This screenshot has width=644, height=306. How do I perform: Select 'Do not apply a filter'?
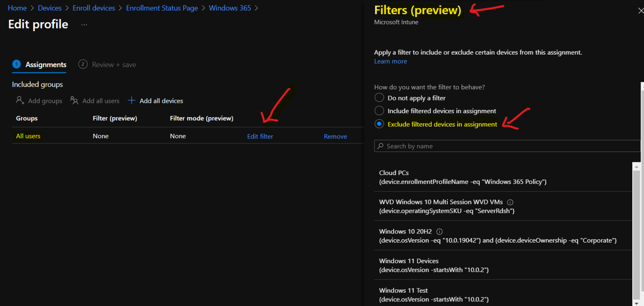379,97
